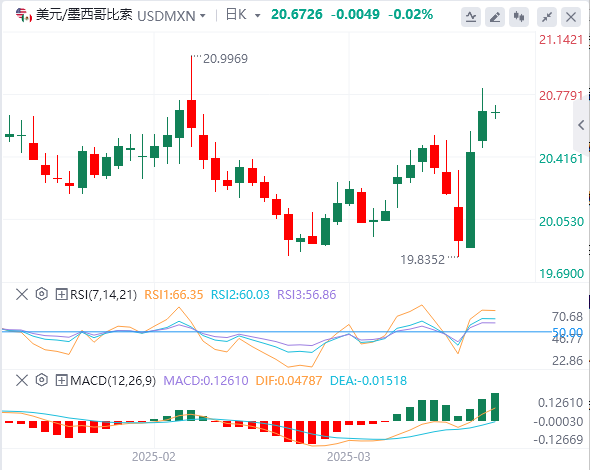The width and height of the screenshot is (590, 470).
Task: Select the pencil drawing tool
Action: [495, 17]
